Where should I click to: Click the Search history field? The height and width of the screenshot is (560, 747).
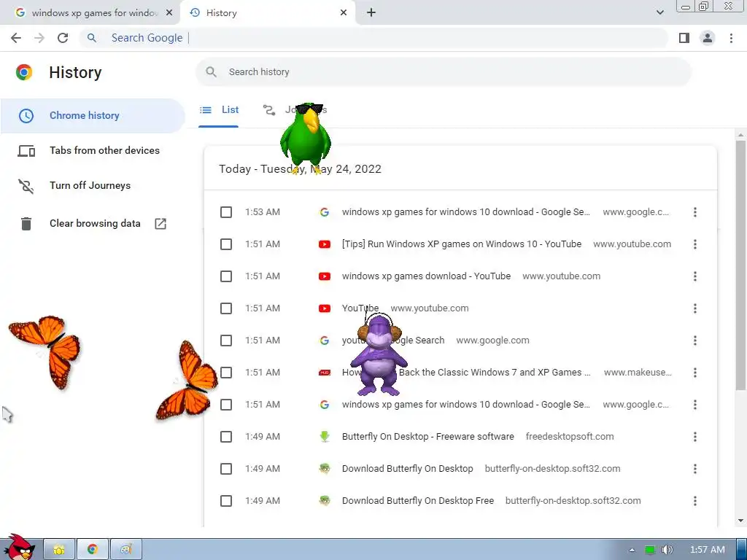[x=444, y=72]
